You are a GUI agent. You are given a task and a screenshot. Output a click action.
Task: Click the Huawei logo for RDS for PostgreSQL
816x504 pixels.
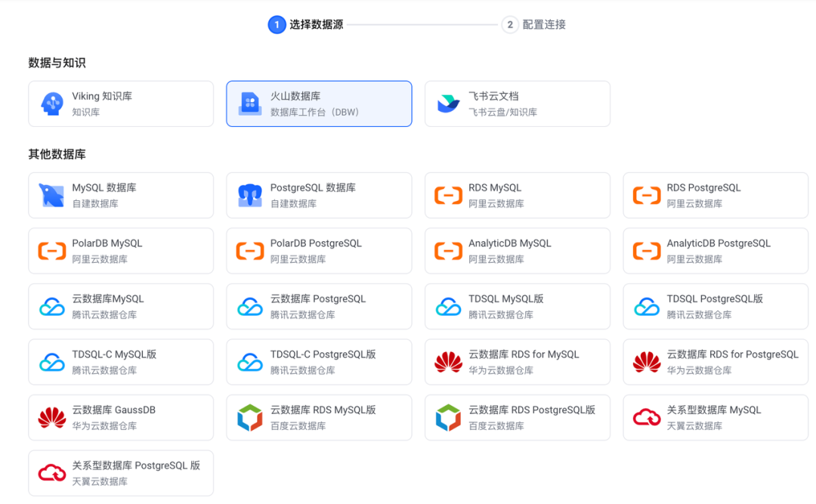tap(646, 362)
